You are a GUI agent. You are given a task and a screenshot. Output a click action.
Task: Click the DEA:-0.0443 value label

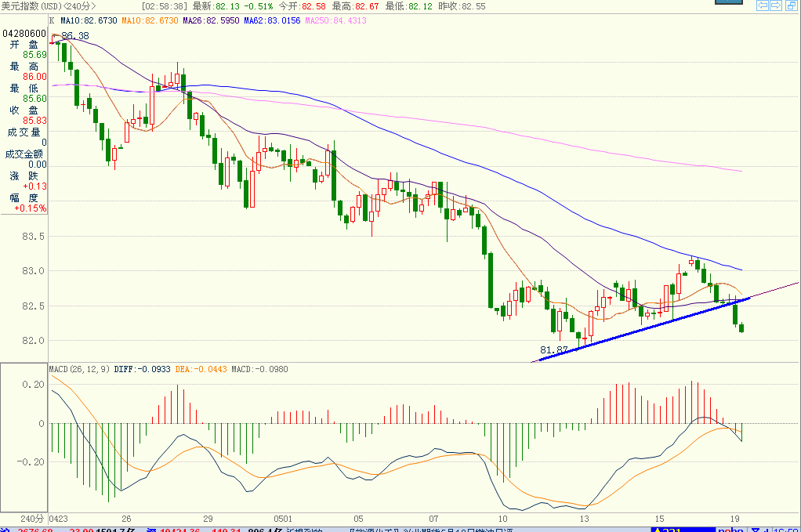click(x=201, y=368)
